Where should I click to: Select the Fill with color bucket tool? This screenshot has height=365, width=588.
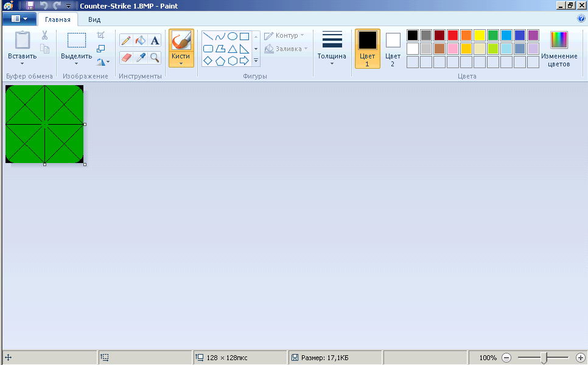click(140, 41)
